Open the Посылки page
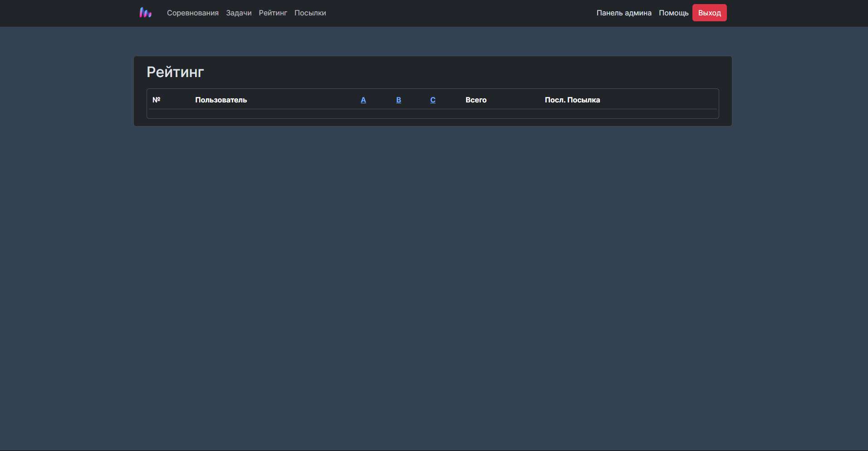This screenshot has width=868, height=451. [310, 13]
